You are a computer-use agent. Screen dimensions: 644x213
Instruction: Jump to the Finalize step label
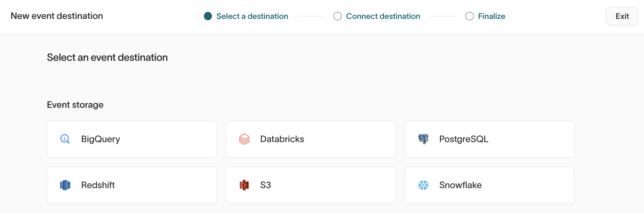pos(491,16)
